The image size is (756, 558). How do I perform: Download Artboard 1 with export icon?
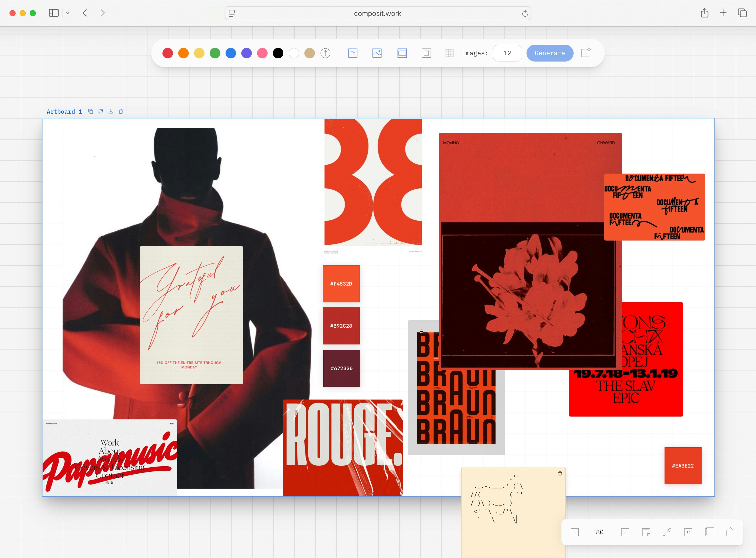tap(111, 111)
